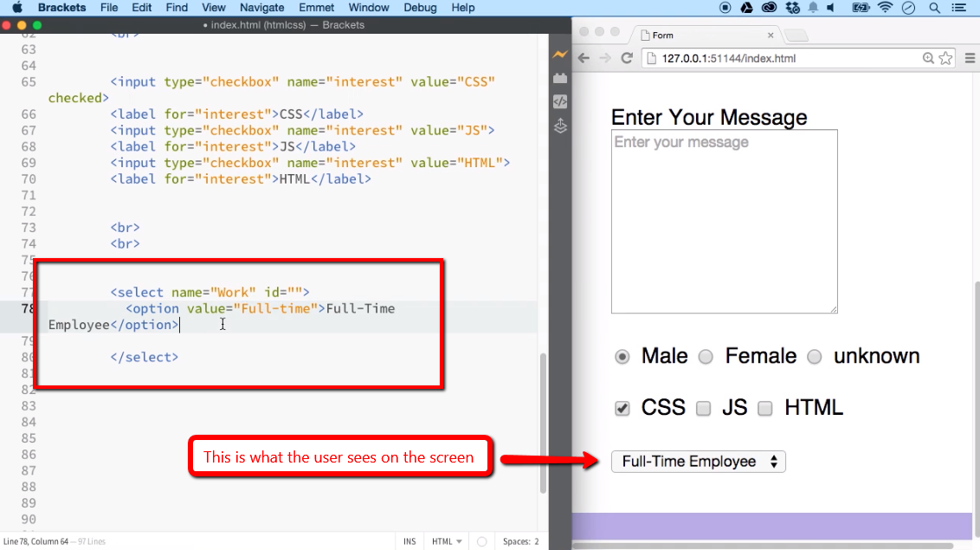Click the layers extension icon below the code icon
The height and width of the screenshot is (550, 980).
pos(559,126)
